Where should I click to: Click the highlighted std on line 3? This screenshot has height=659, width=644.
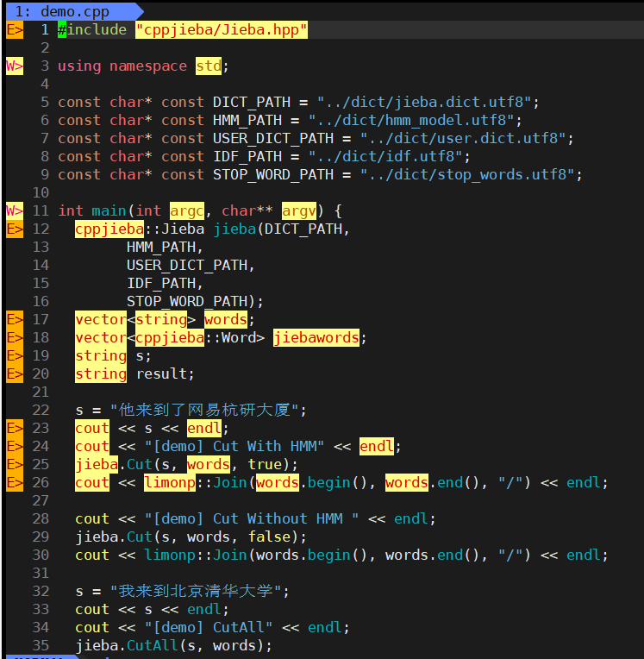click(x=209, y=66)
